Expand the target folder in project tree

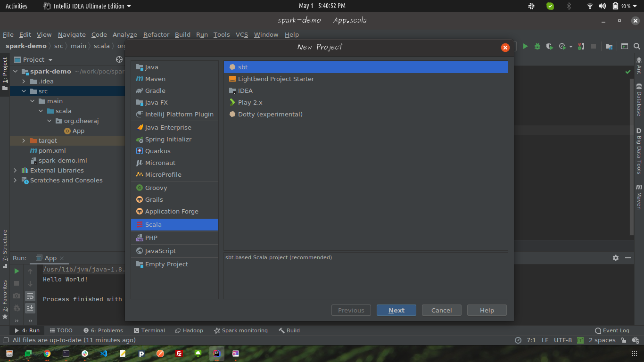pyautogui.click(x=24, y=141)
